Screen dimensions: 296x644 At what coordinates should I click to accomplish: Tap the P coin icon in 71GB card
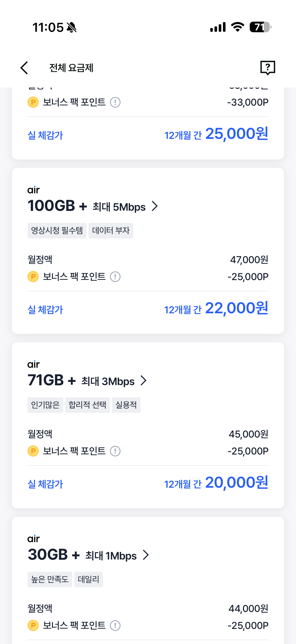tap(33, 451)
